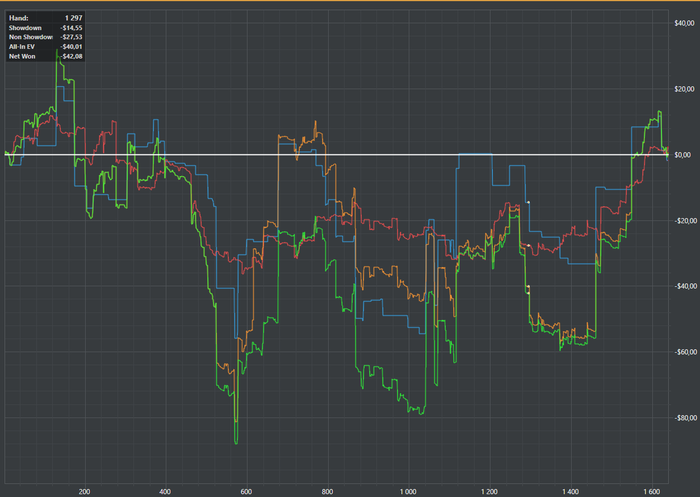Click the $20,00 y-axis label
The image size is (700, 497).
click(684, 89)
